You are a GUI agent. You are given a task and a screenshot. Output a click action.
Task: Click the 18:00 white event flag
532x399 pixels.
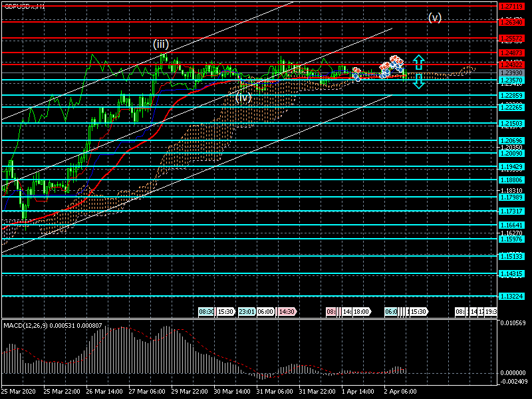pos(361,311)
